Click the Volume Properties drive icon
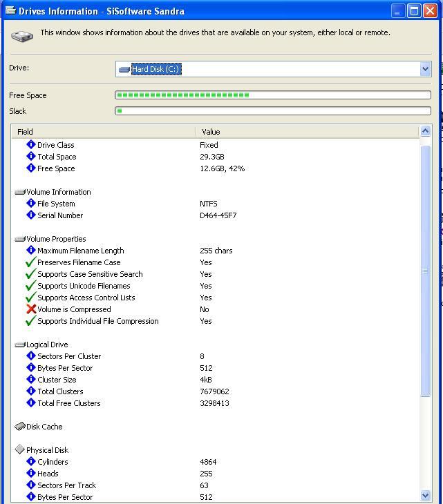The image size is (443, 504). (x=20, y=239)
